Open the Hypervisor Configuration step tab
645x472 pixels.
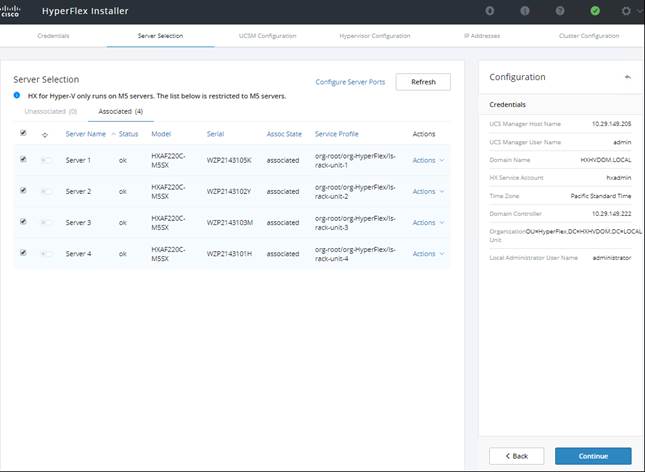click(375, 36)
